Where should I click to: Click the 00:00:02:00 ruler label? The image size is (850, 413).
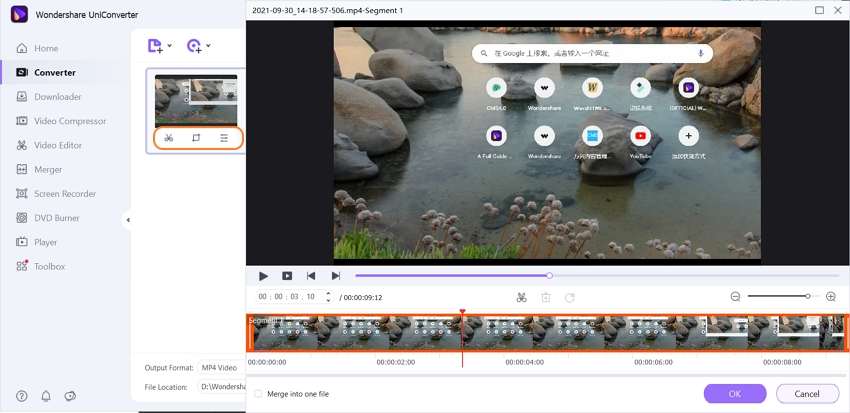point(396,362)
